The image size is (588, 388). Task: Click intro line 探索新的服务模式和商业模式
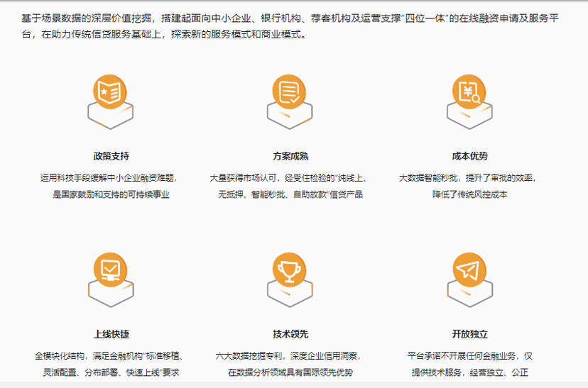(239, 35)
